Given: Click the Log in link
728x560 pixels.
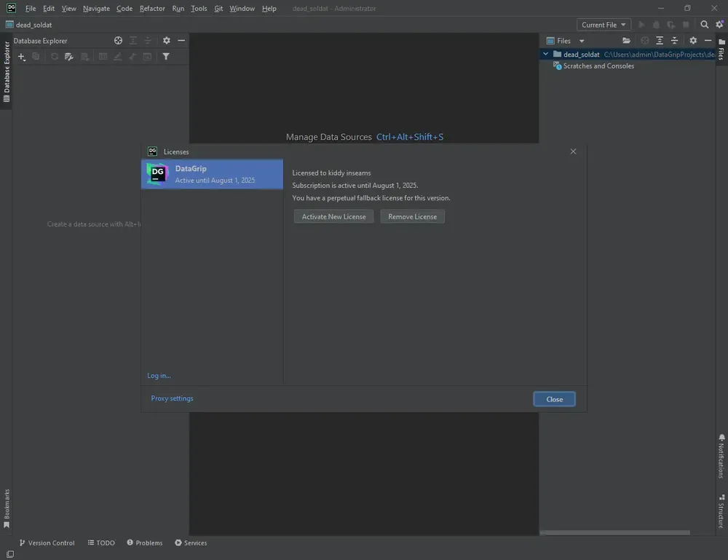Looking at the screenshot, I should pyautogui.click(x=159, y=376).
